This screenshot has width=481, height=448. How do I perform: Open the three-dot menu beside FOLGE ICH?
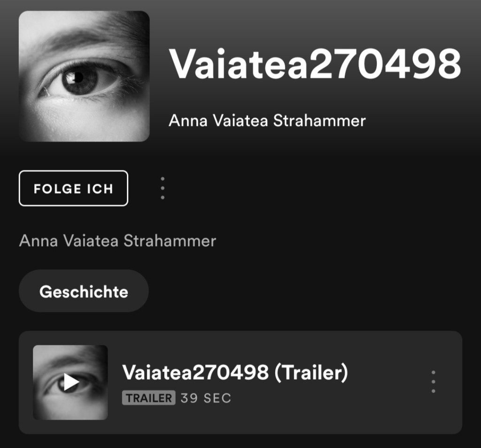click(x=163, y=188)
